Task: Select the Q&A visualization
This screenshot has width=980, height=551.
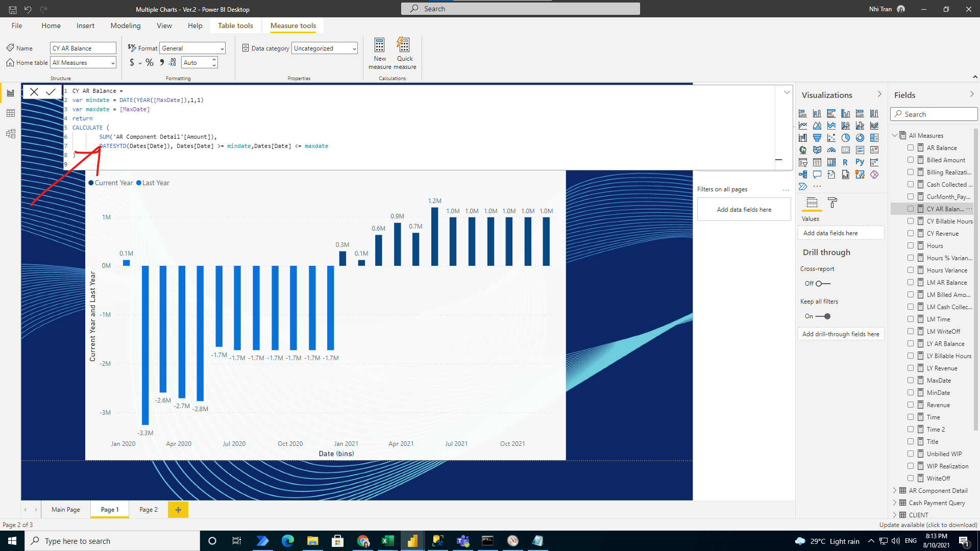Action: coord(817,174)
